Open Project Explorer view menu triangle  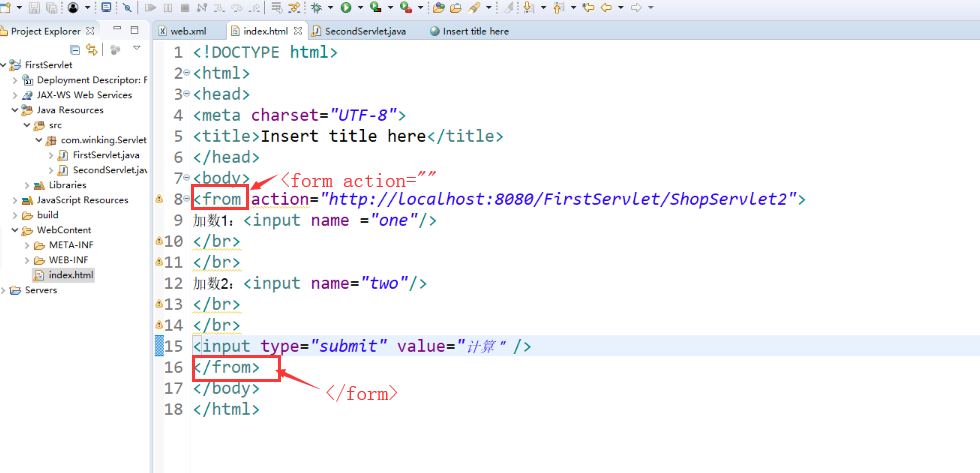(137, 47)
